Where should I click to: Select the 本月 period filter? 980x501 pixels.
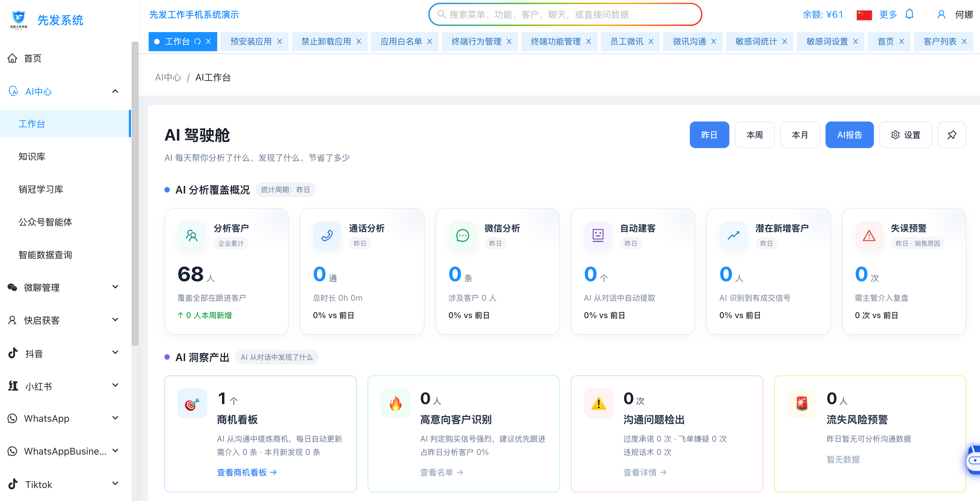(800, 135)
